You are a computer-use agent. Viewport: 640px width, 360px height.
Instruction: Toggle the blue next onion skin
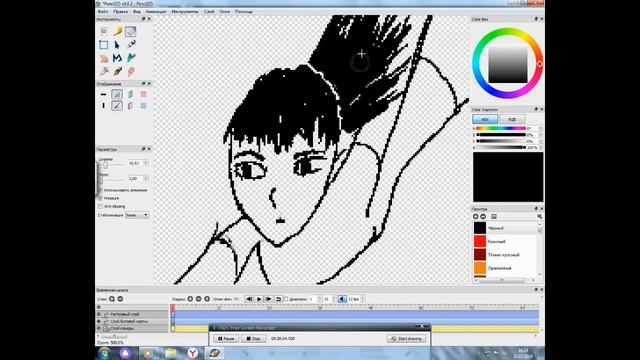coord(143,106)
